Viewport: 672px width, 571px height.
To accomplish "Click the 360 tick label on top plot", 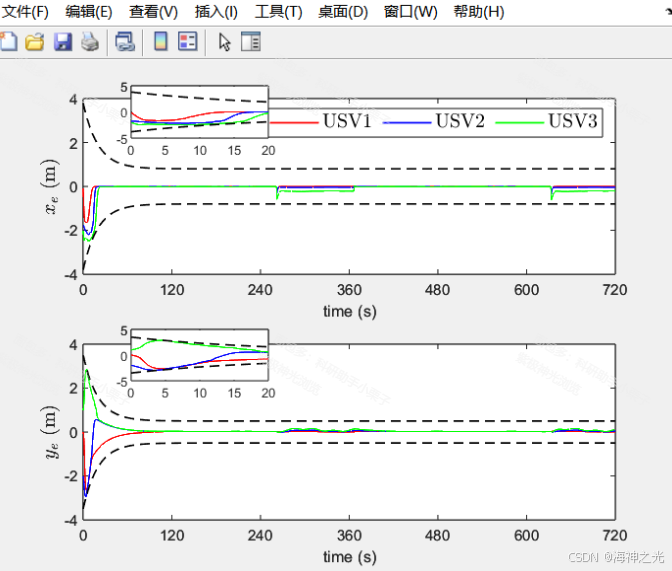I will click(x=349, y=290).
